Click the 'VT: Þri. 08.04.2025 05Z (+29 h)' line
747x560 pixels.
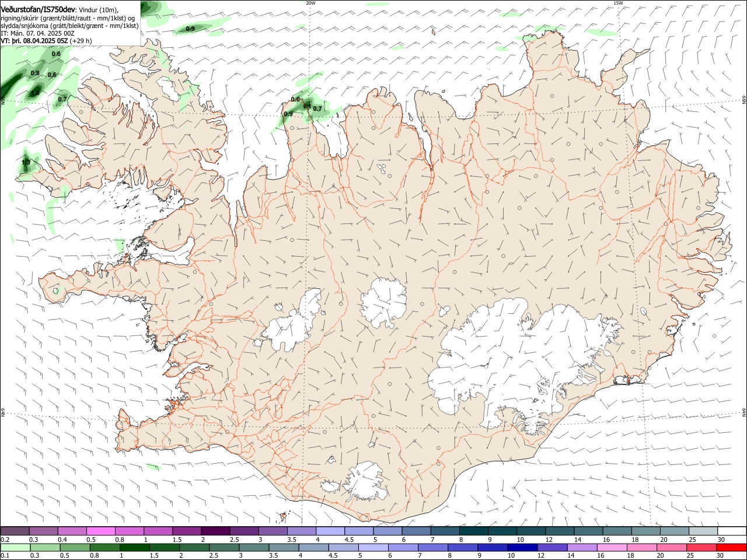46,41
